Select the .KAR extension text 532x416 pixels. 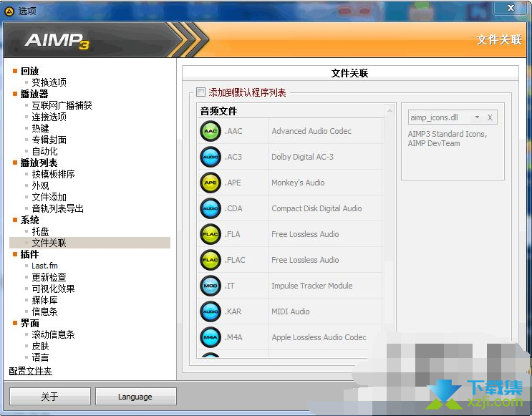point(233,311)
